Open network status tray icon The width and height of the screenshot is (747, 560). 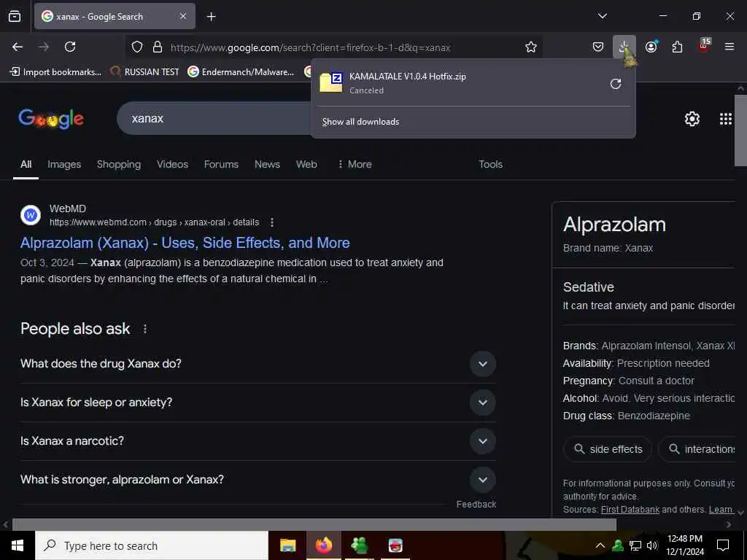635,545
